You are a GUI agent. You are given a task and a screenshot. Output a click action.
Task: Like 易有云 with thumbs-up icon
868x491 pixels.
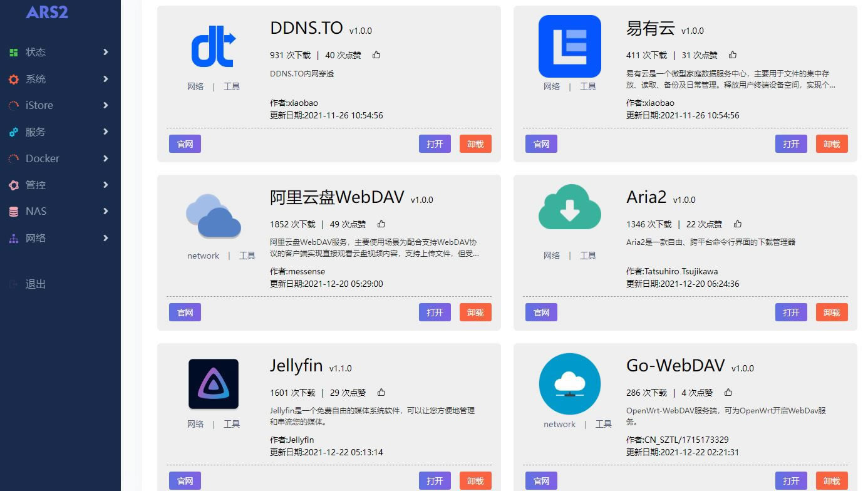pos(733,55)
